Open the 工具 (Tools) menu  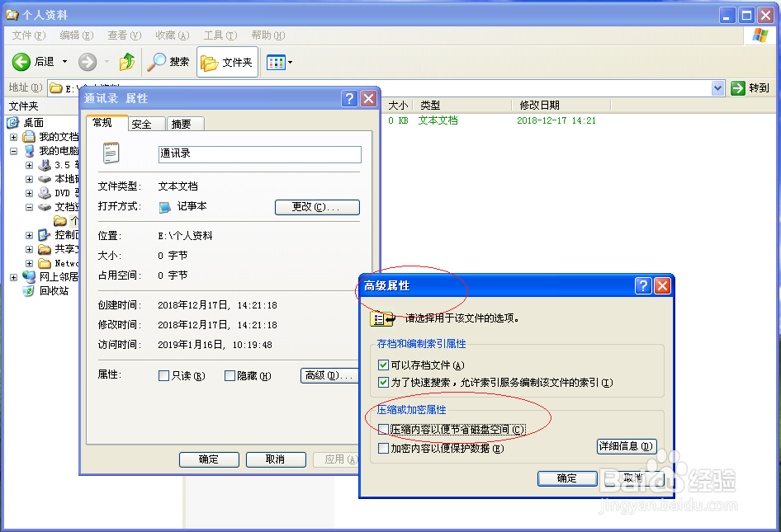coord(220,35)
